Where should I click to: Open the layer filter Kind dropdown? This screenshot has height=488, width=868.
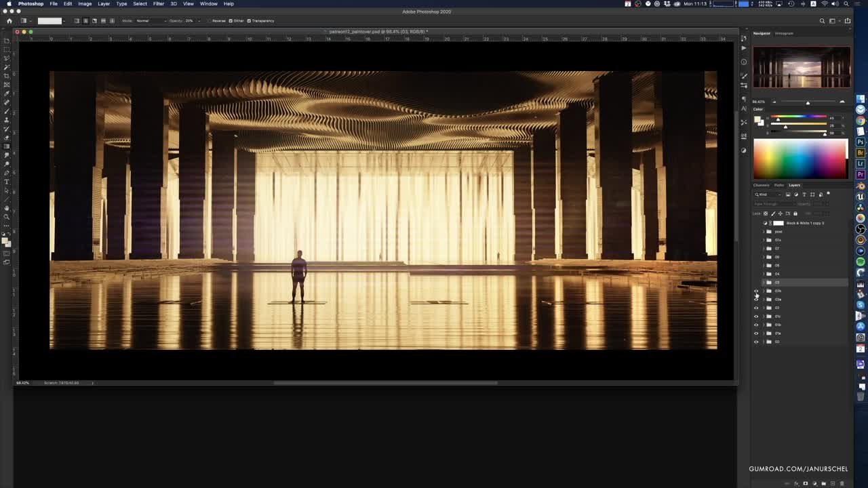(768, 195)
